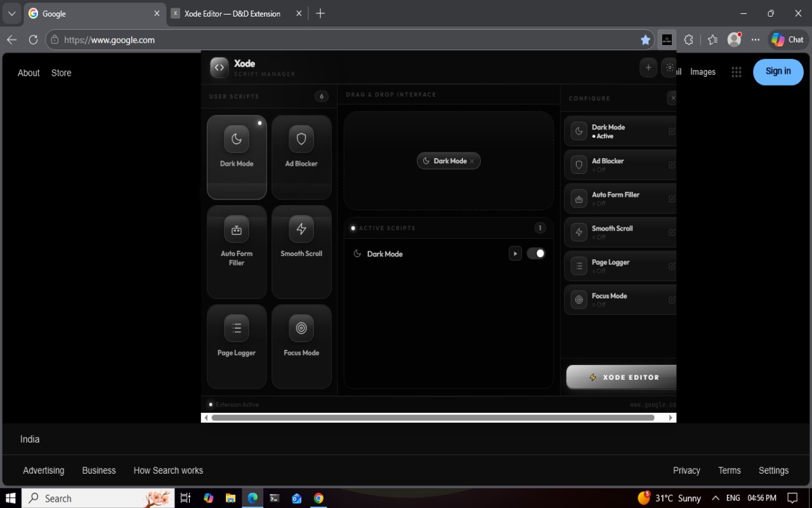Image resolution: width=812 pixels, height=508 pixels.
Task: Open File Explorer from the taskbar
Action: (x=230, y=498)
